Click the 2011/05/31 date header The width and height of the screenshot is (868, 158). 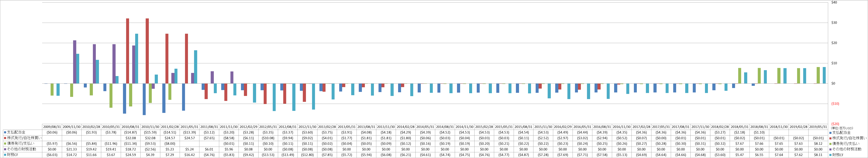coord(189,127)
